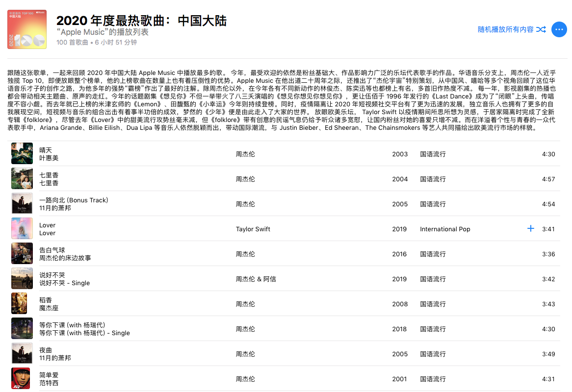Viewport: 572px width, 392px height.
Task: Click album artwork for 稻香
Action: 19,303
